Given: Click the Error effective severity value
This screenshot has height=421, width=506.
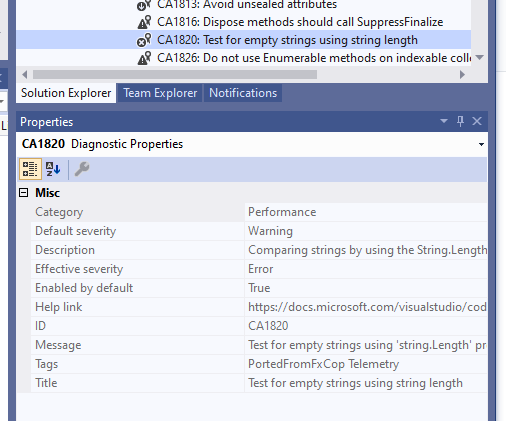Looking at the screenshot, I should coord(366,269).
